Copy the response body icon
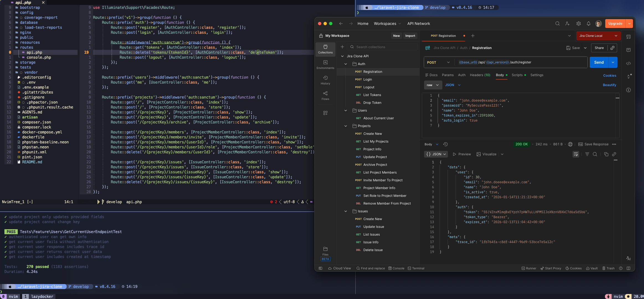 [606, 154]
